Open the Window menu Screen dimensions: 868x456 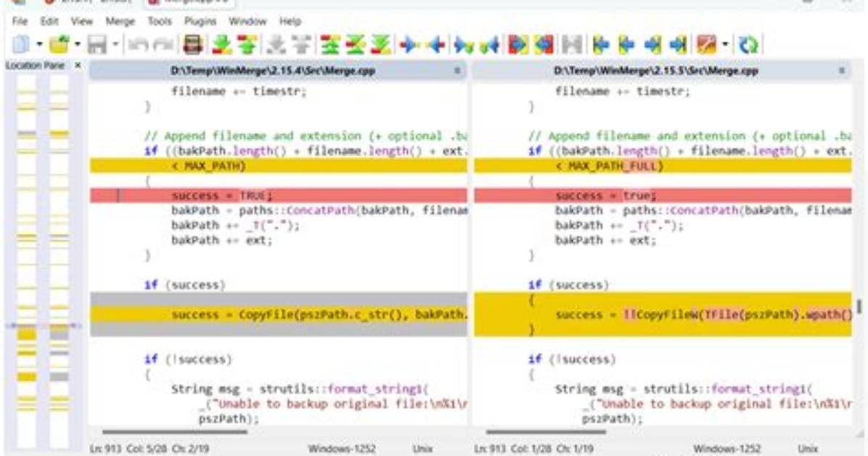coord(247,21)
